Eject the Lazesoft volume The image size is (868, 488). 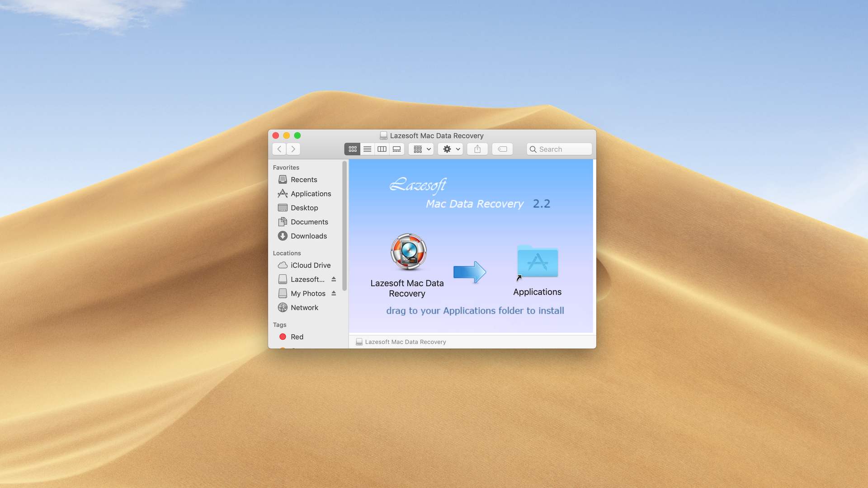click(334, 279)
